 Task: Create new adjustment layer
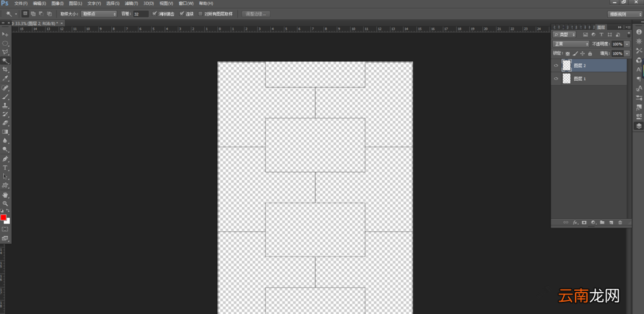(x=593, y=222)
